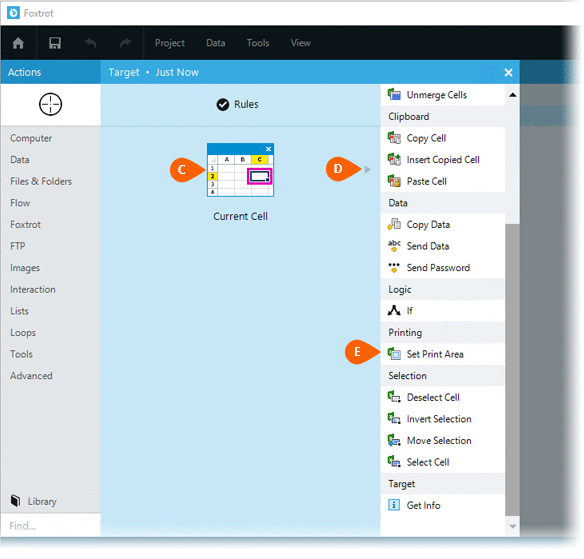Screen dimensions: 584x559
Task: Click the Rules checkmark icon
Action: point(223,105)
